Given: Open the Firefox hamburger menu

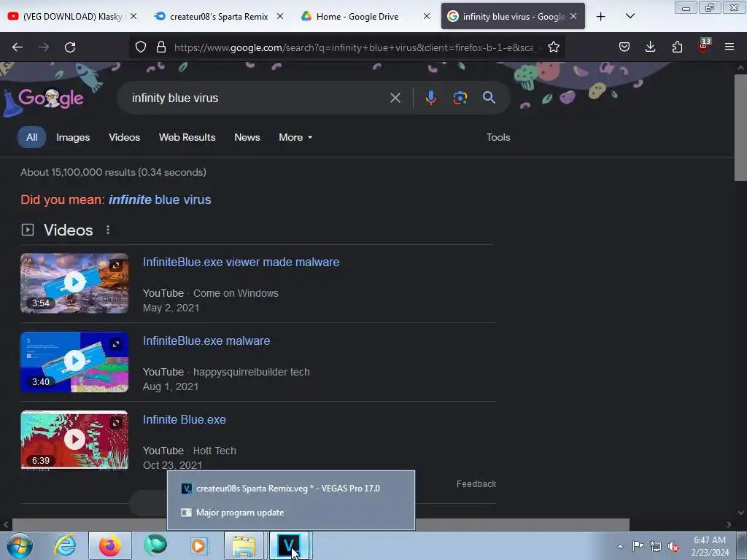Looking at the screenshot, I should 729,47.
